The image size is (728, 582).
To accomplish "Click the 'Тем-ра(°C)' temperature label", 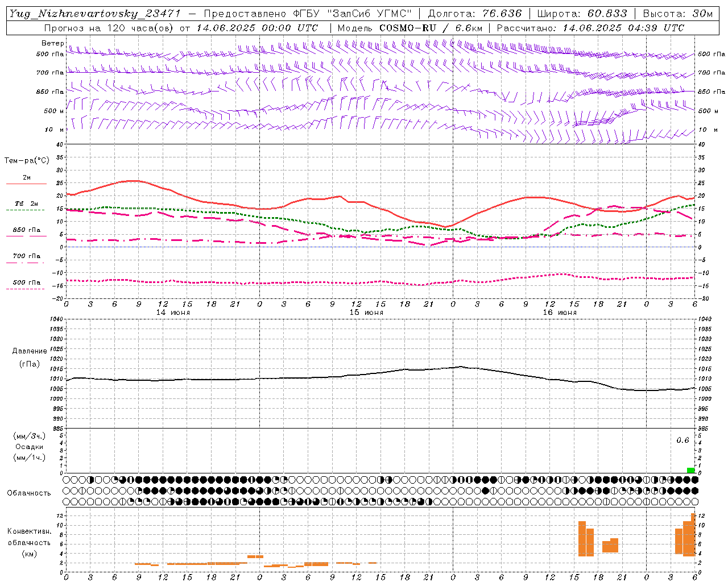I will coord(27,161).
